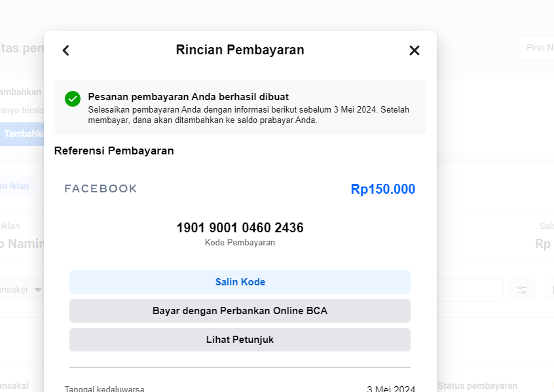Screen dimensions: 554x392
Task: Go back using the left arrow
Action: [x=65, y=50]
